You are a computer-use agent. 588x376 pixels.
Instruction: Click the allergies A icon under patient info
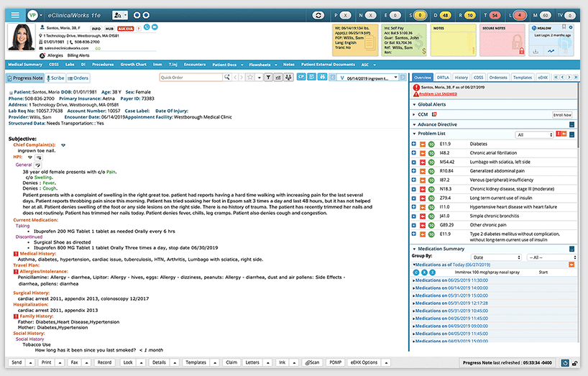click(x=42, y=55)
